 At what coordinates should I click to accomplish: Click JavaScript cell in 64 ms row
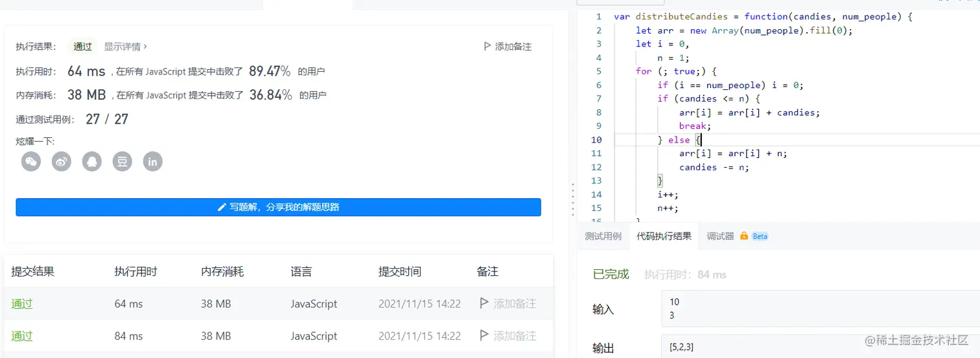pos(314,304)
